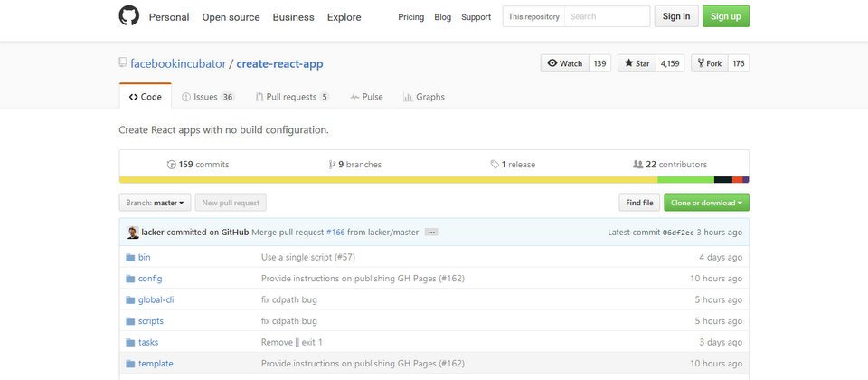
Task: Open the Support link
Action: pyautogui.click(x=476, y=17)
